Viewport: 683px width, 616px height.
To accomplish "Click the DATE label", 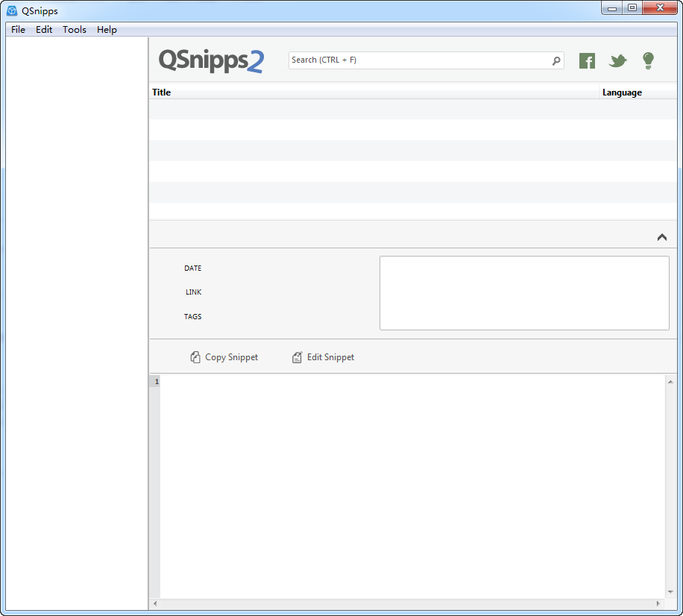I will [x=192, y=268].
